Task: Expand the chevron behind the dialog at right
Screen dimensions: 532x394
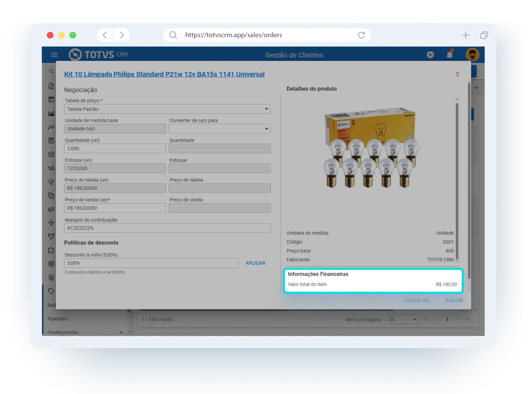Action: coord(476,88)
